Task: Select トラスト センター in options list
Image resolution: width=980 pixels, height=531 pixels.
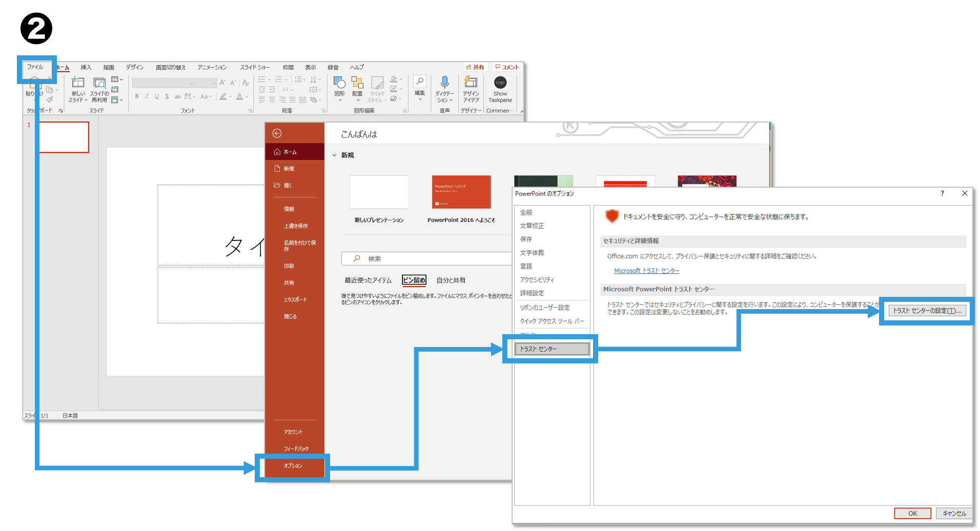Action: point(552,349)
